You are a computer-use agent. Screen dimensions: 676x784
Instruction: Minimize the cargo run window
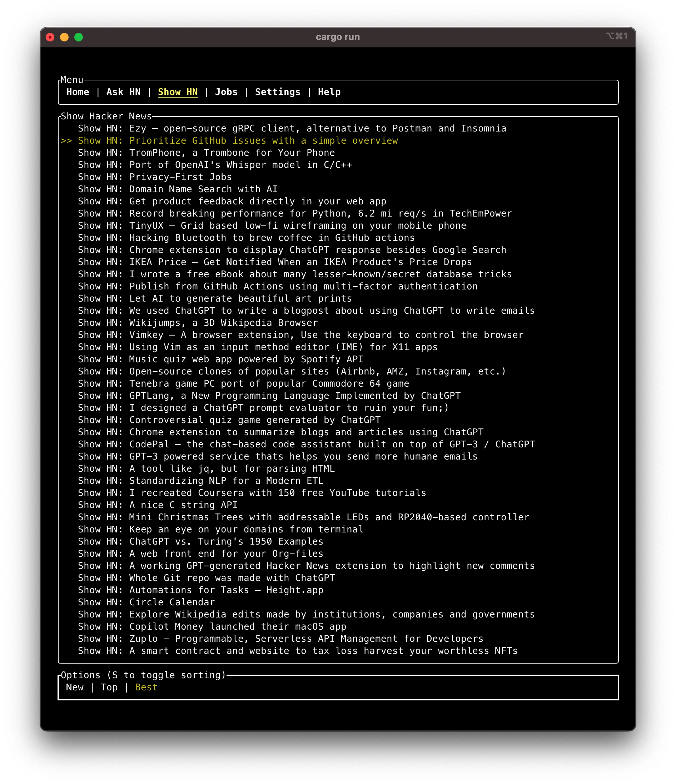pos(64,37)
